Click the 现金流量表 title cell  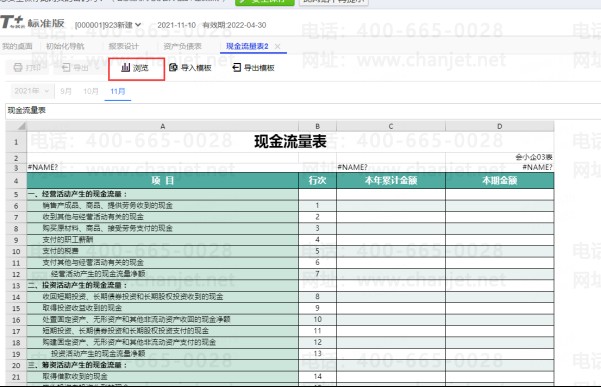[x=290, y=142]
